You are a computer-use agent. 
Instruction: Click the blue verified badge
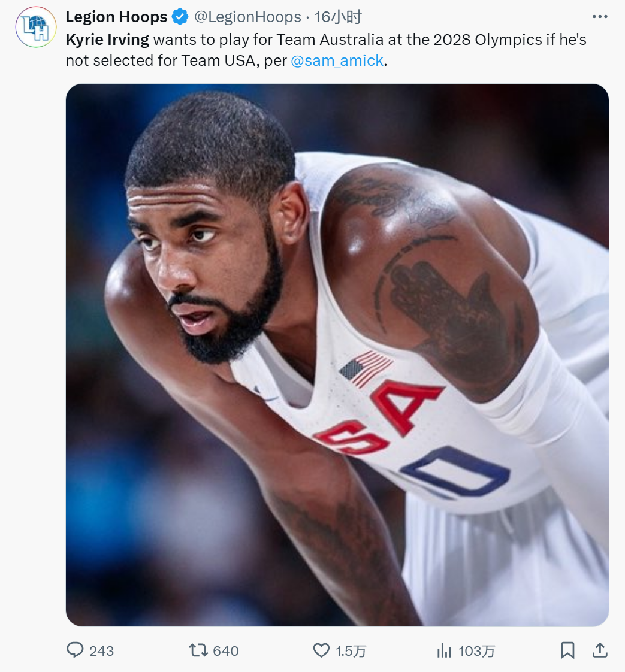pyautogui.click(x=180, y=17)
